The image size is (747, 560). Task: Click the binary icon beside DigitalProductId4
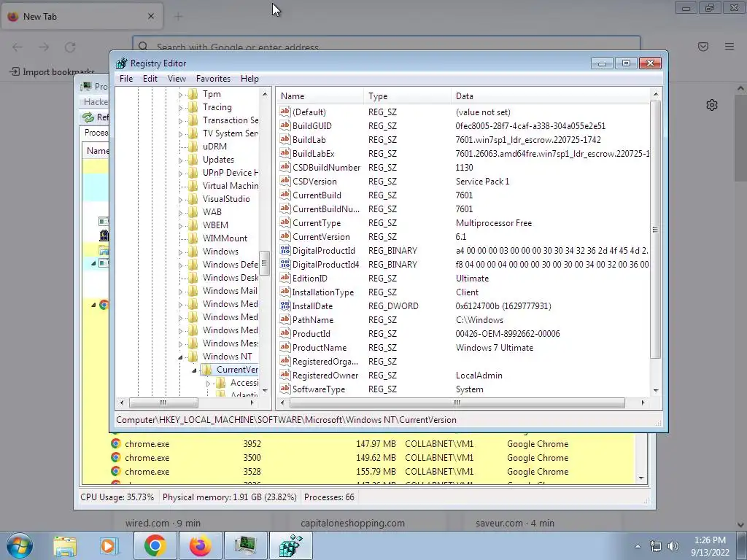(285, 264)
